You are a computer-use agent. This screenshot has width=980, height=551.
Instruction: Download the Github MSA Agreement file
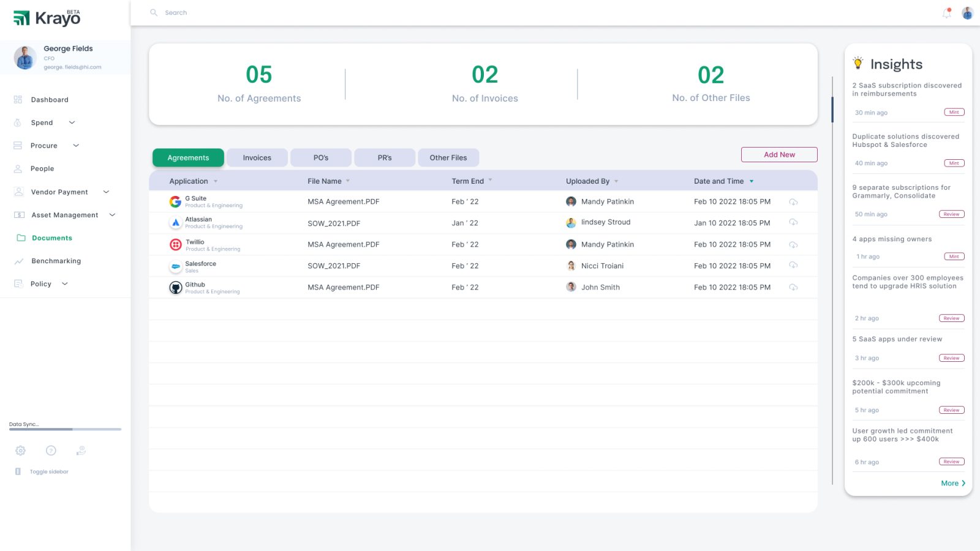pos(793,287)
